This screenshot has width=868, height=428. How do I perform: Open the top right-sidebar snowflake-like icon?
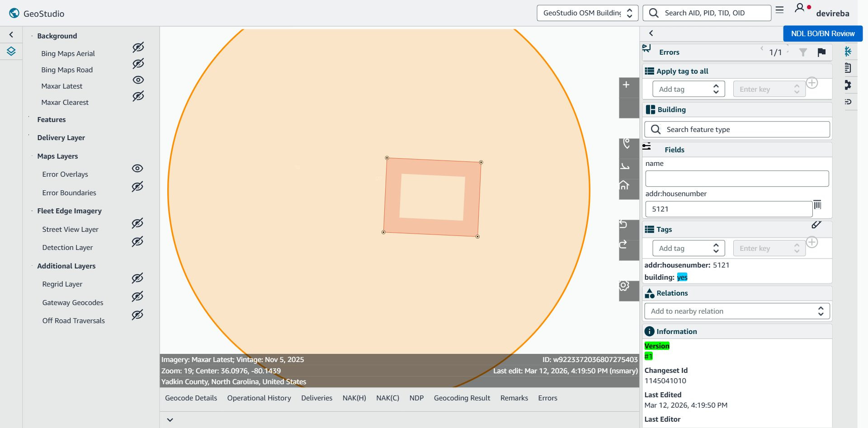(848, 52)
